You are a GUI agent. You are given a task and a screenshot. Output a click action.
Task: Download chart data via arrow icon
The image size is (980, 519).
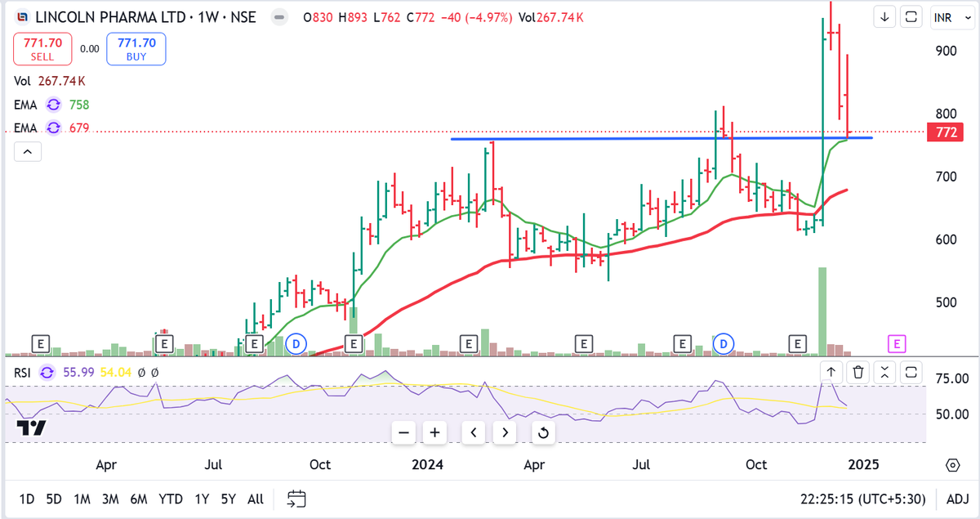click(x=884, y=16)
